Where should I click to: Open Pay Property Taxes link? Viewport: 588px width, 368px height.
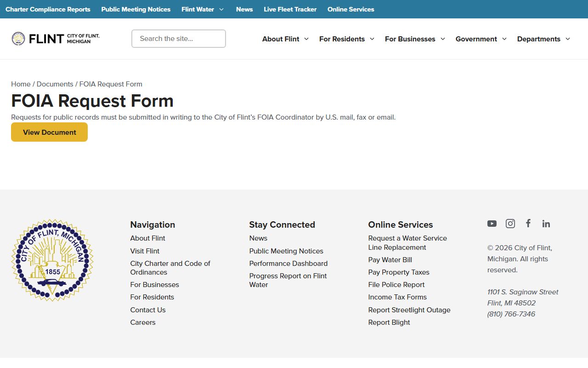click(399, 272)
